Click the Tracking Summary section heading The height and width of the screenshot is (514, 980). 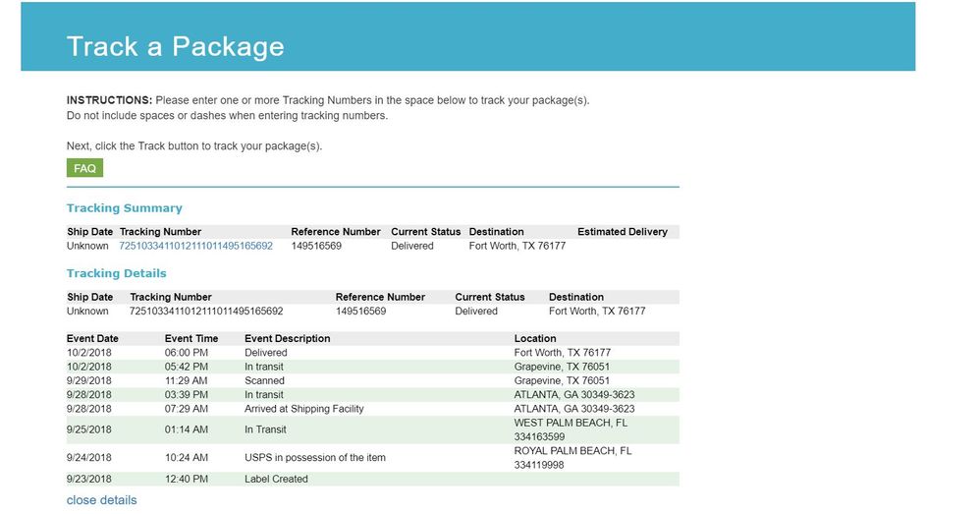point(125,208)
